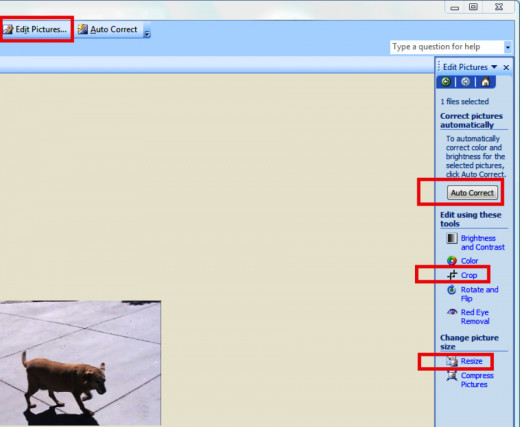Minimize the window
Viewport: 520px width, 427px height.
tap(454, 8)
